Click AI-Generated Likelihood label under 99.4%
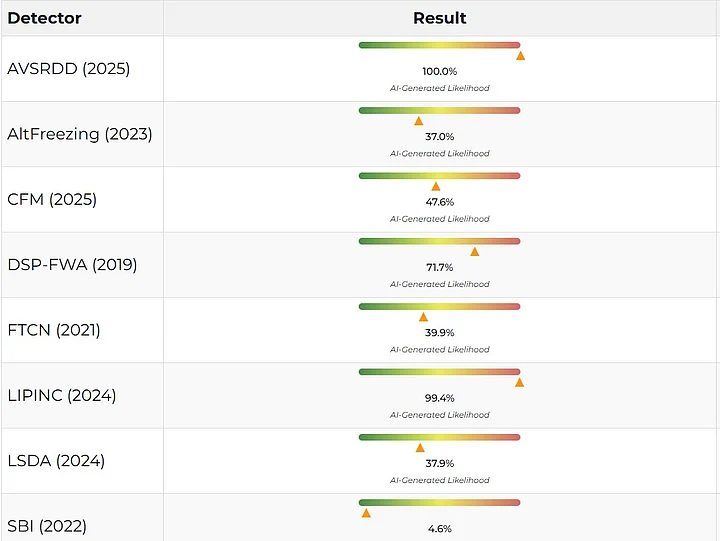Screen dimensions: 720x541 point(439,415)
